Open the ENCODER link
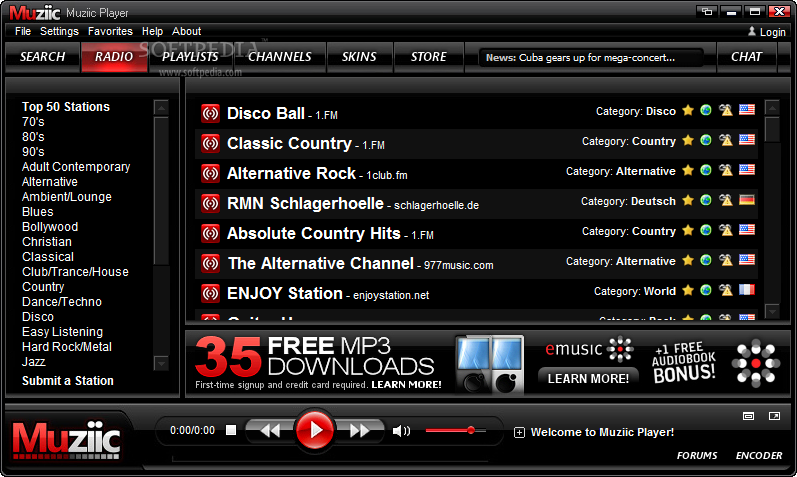Screen dimensions: 797x477 (759, 456)
